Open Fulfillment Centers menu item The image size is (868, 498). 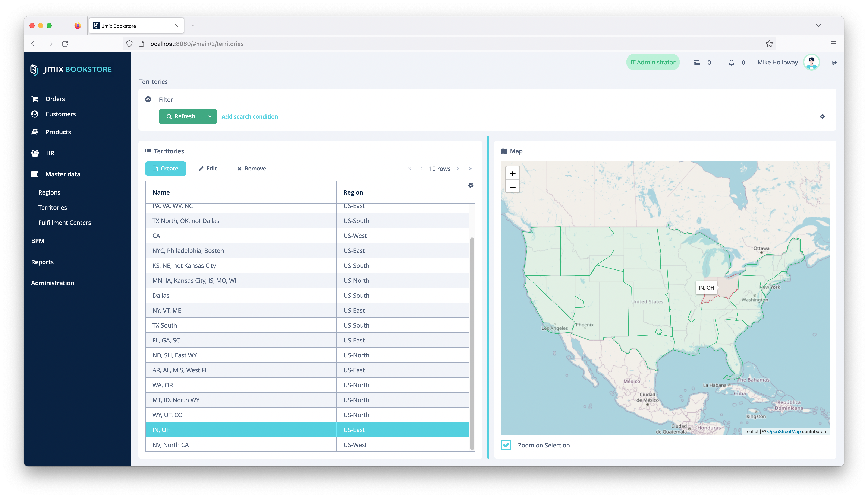[65, 223]
